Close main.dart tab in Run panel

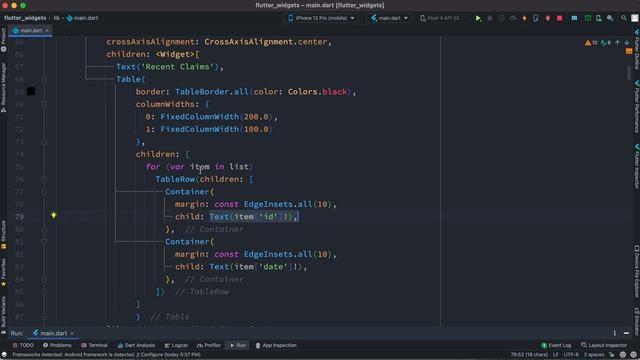pyautogui.click(x=72, y=333)
